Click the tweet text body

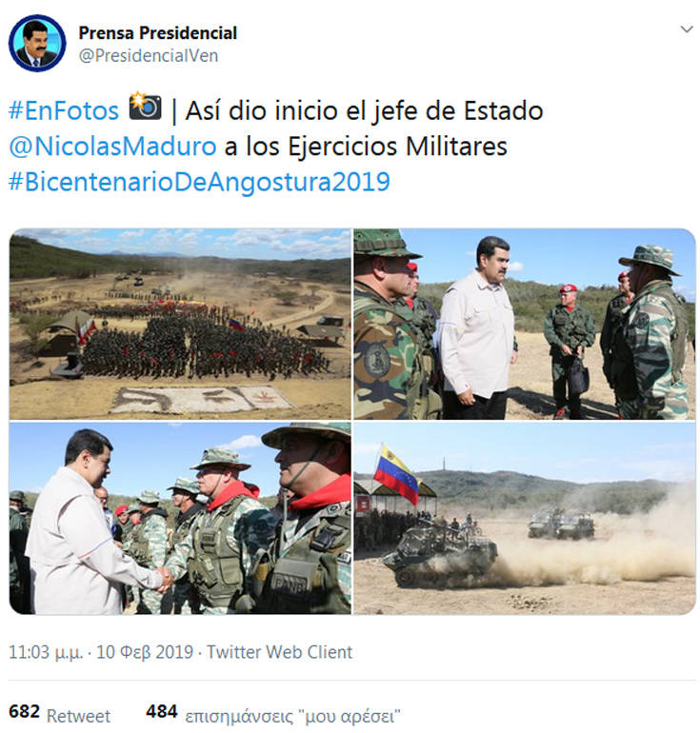[276, 147]
